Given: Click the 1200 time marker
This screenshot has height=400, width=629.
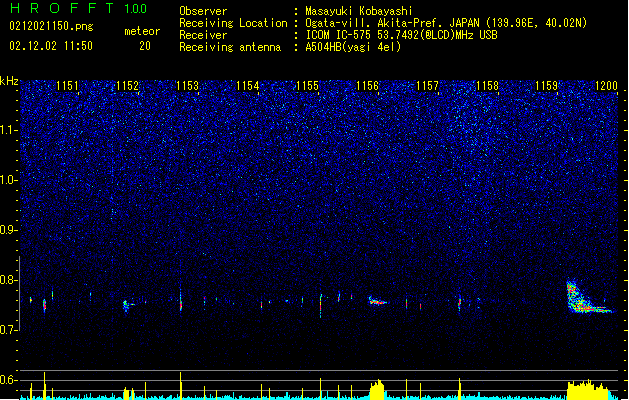Looking at the screenshot, I should click(x=606, y=86).
